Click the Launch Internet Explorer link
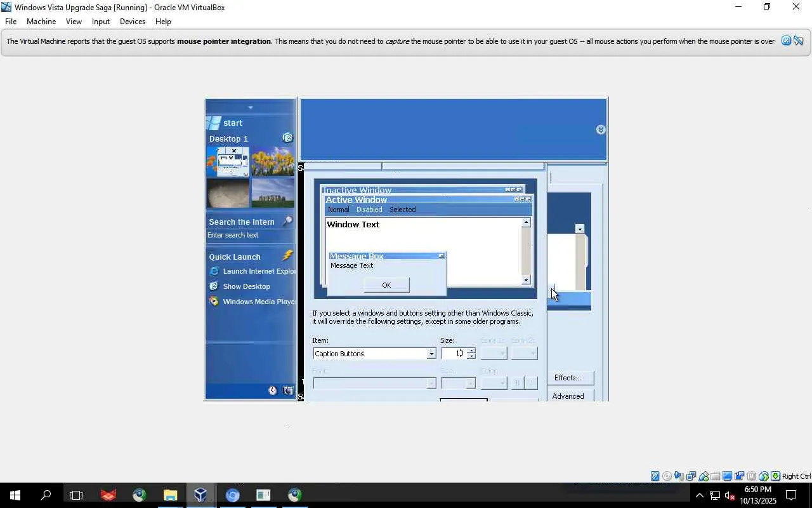Viewport: 812px width, 508px height. (259, 271)
